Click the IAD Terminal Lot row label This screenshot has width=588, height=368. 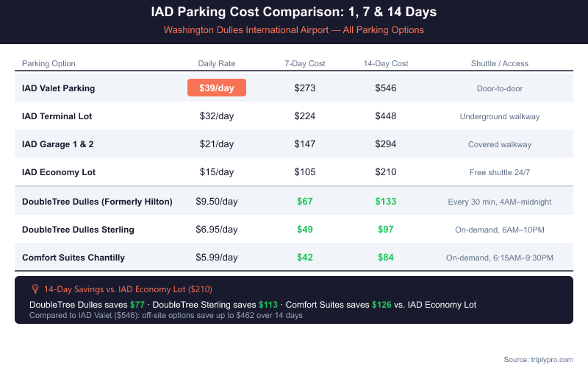(x=57, y=116)
